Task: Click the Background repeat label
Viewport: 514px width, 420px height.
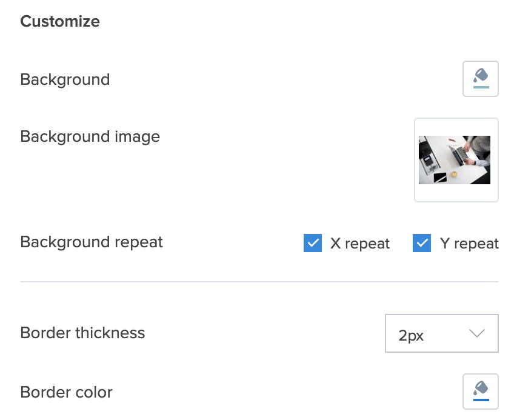Action: click(92, 242)
